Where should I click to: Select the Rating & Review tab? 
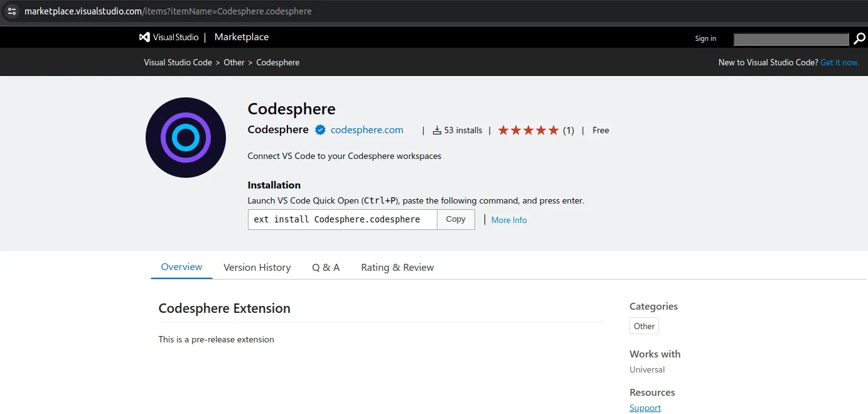point(397,267)
